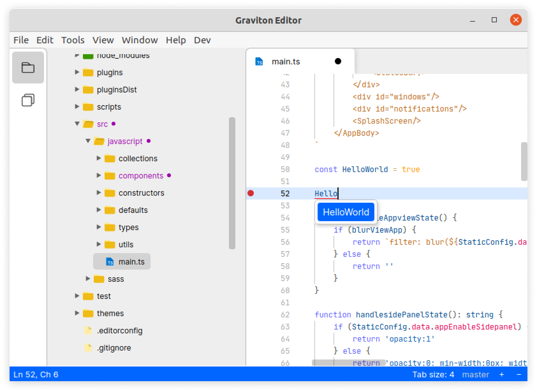This screenshot has width=537, height=392.
Task: Collapse the src folder arrow
Action: point(77,124)
